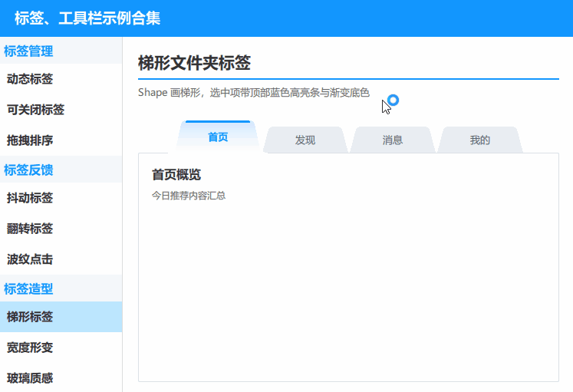
Task: Select the highlighted 梯形标签 item
Action: click(61, 317)
